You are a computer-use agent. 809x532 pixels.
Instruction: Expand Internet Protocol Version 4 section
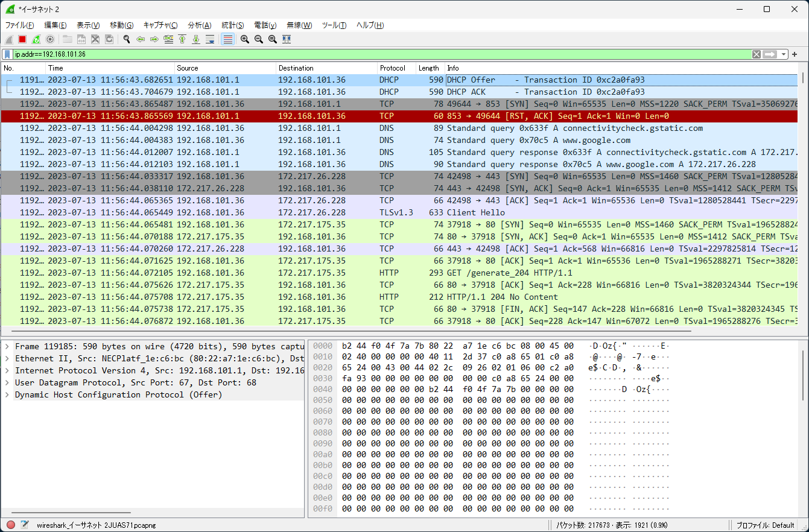(8, 370)
